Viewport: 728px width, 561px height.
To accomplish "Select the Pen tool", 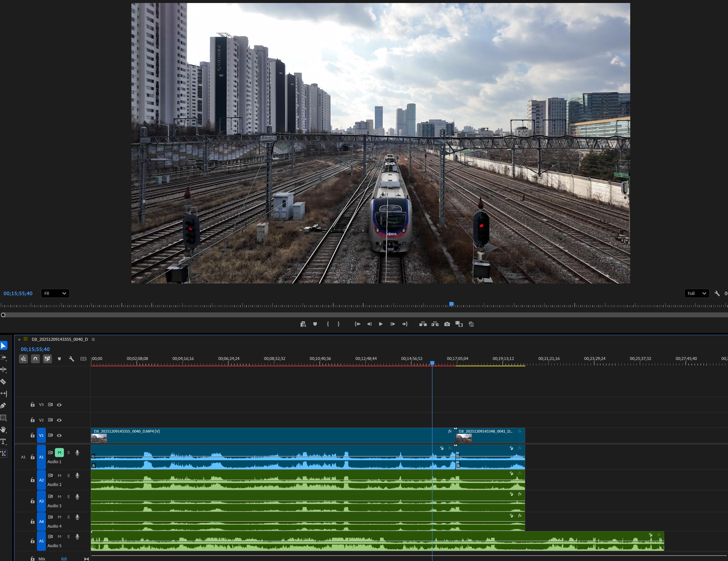I will [3, 406].
